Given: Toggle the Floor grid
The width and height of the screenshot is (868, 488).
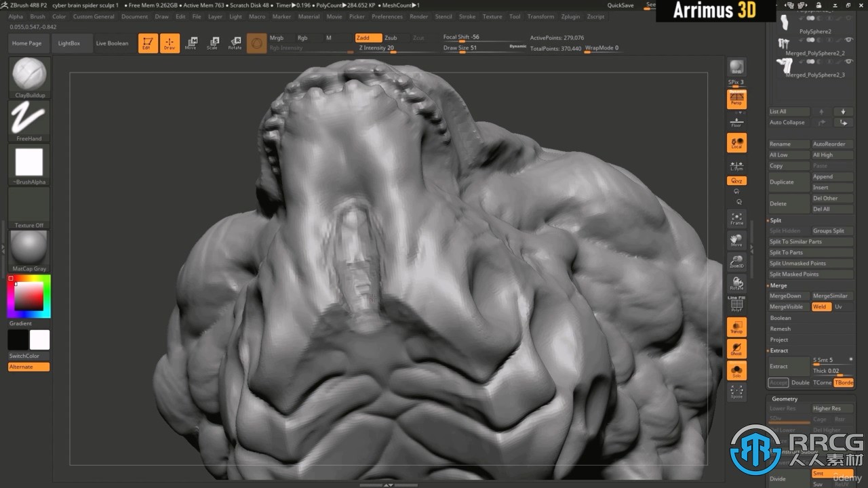Looking at the screenshot, I should 736,121.
